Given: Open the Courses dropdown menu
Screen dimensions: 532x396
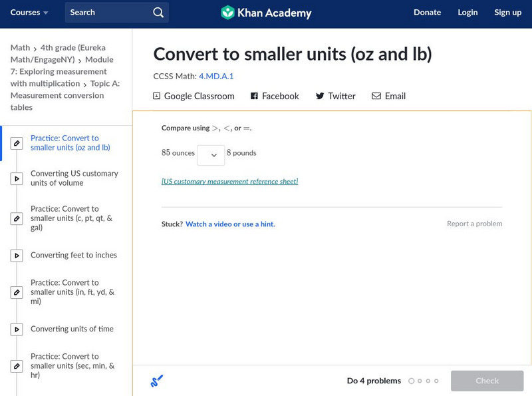Looking at the screenshot, I should pos(29,13).
